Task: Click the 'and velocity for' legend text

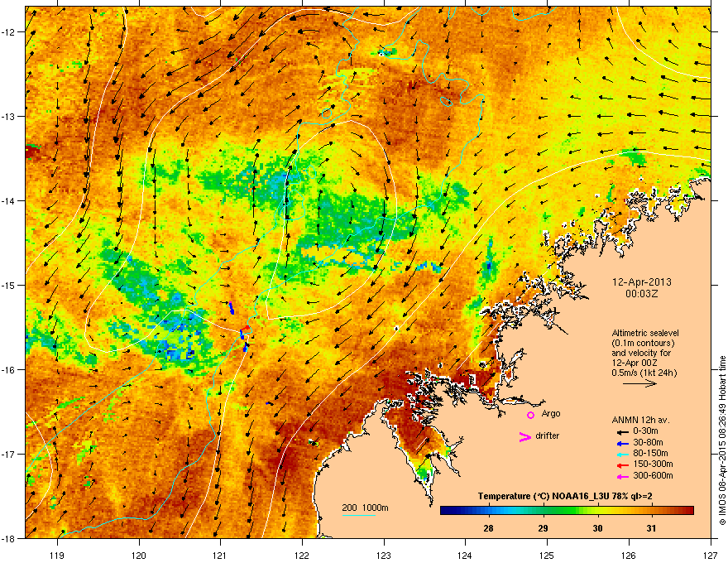Action: [640, 353]
